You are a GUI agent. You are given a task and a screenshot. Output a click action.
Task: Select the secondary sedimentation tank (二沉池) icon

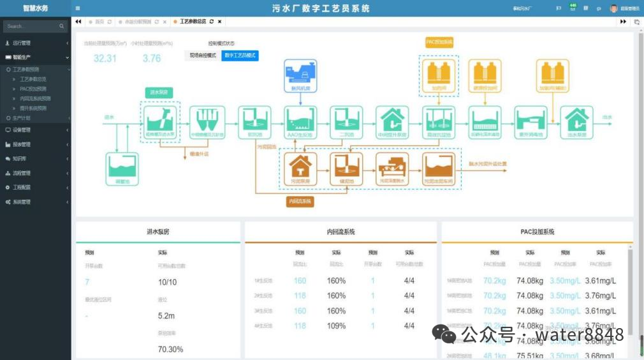point(346,122)
